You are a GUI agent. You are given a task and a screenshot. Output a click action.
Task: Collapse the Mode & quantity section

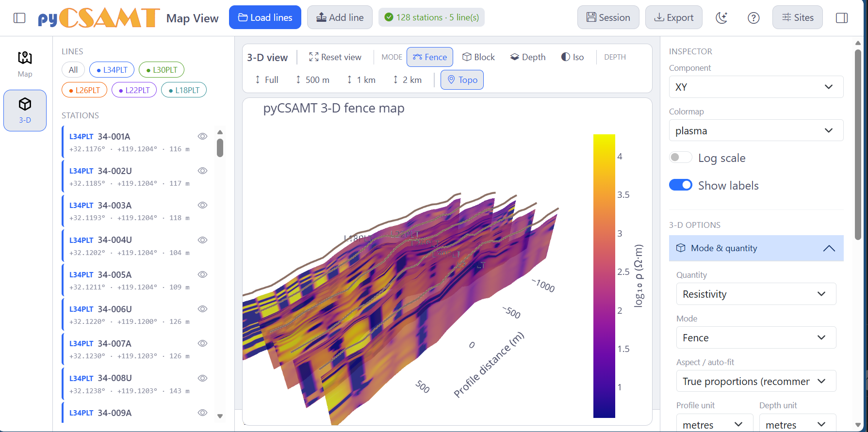pos(756,248)
